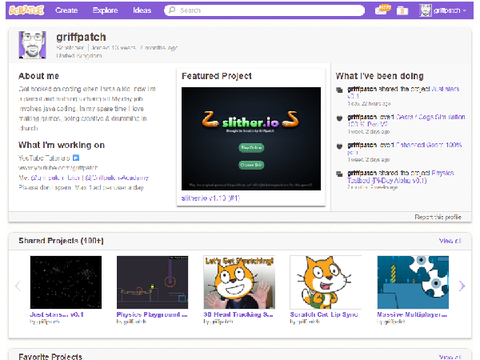This screenshot has height=360, width=480.
Task: Click the Physics Playground title link
Action: coord(152,314)
